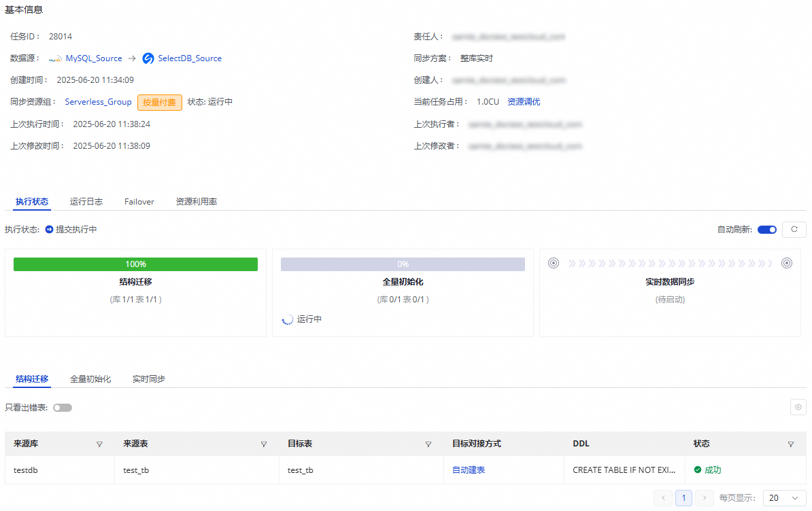Click the left realtime sync target icon

coord(554,263)
